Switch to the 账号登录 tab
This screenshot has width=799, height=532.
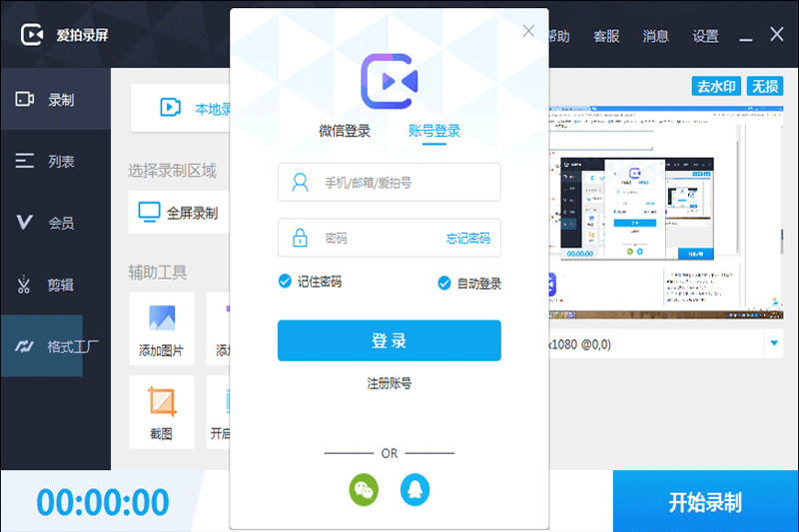[x=434, y=131]
